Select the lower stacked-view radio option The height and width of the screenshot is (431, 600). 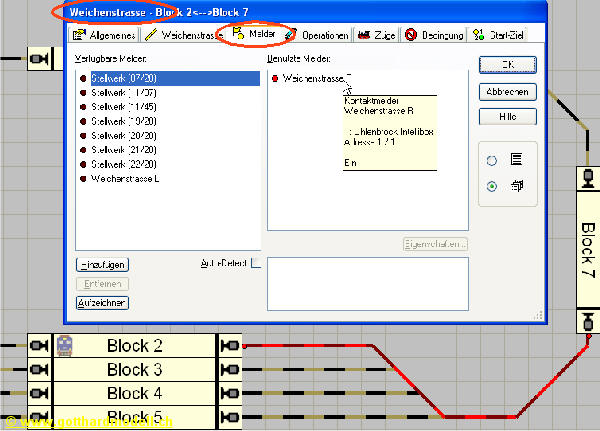491,186
